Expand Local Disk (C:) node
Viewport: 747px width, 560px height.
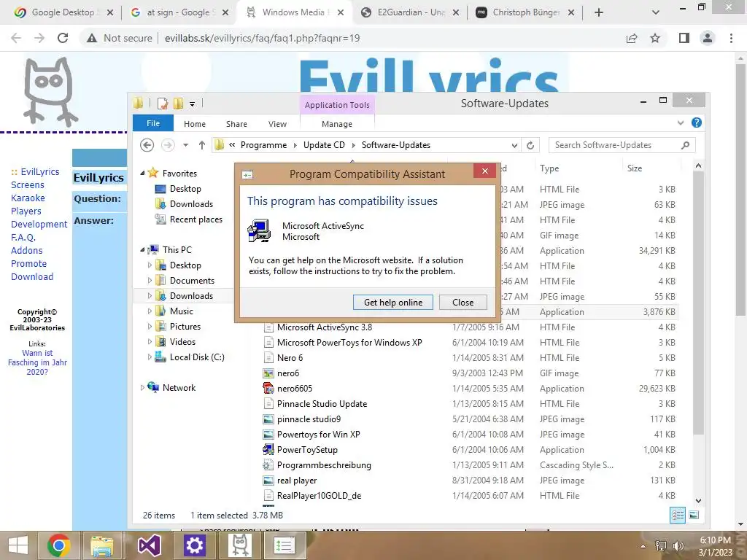(150, 357)
